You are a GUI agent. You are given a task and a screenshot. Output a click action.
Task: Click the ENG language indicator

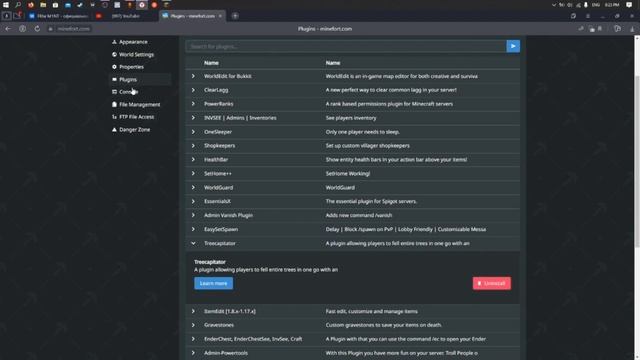tap(596, 5)
